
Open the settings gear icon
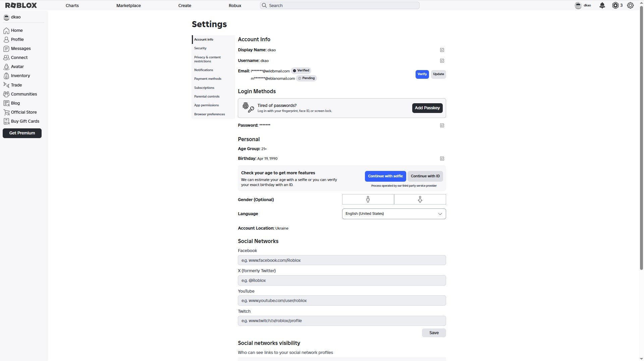630,5
